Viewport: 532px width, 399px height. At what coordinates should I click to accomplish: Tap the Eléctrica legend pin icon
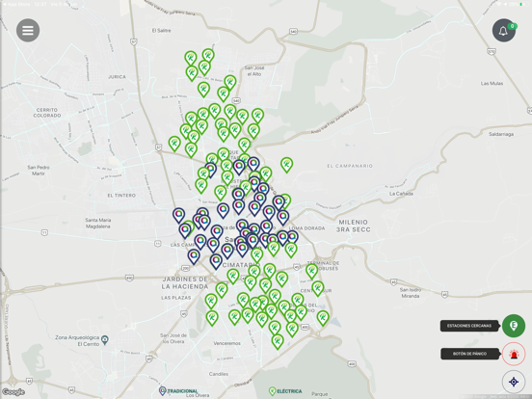tap(272, 391)
